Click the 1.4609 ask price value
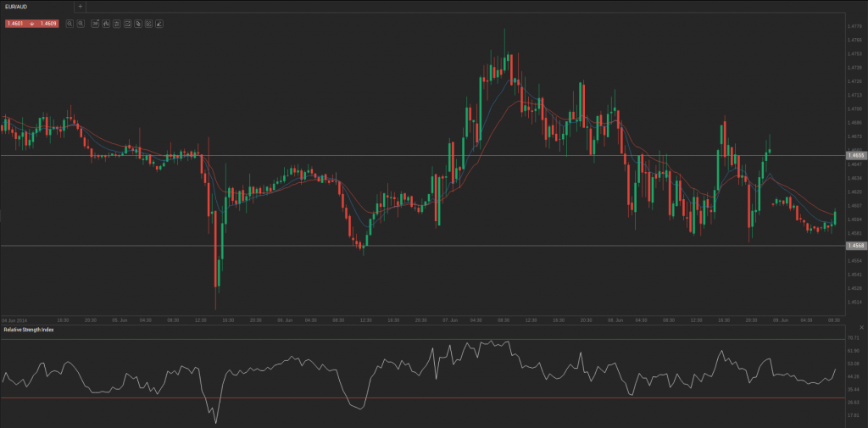Image resolution: width=868 pixels, height=428 pixels. coord(47,24)
